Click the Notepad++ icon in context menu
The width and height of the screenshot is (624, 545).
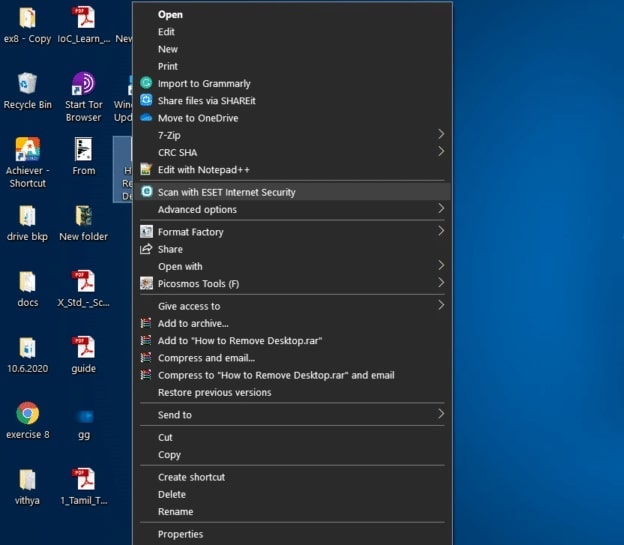146,170
